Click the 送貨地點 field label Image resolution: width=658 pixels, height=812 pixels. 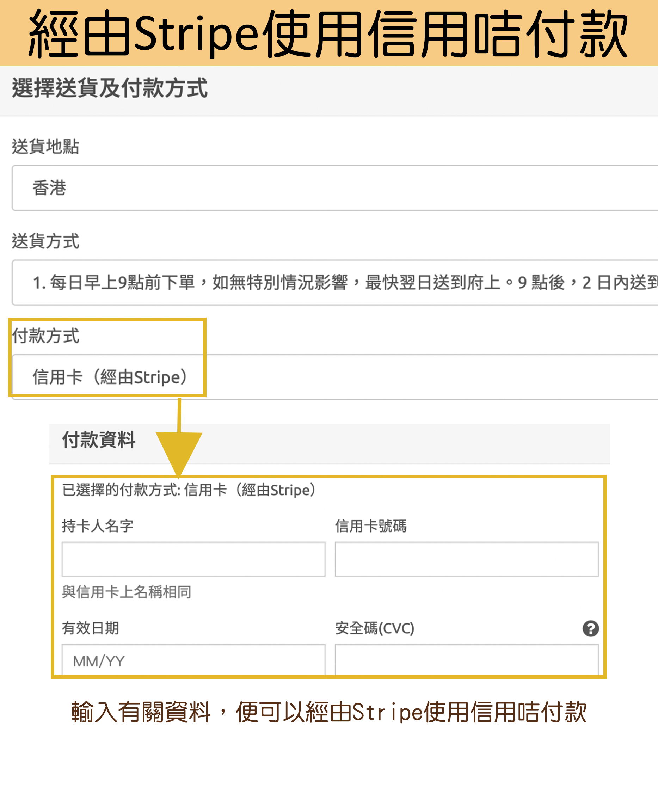pos(45,146)
